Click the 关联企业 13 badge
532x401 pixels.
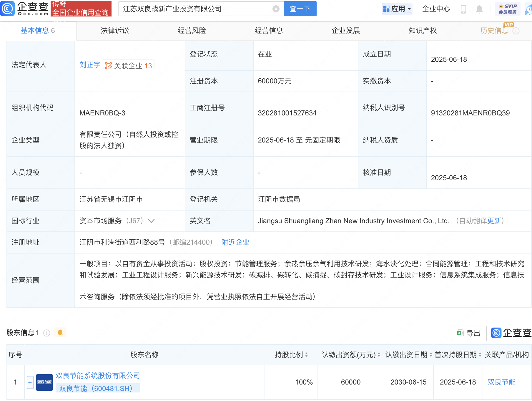tap(129, 65)
